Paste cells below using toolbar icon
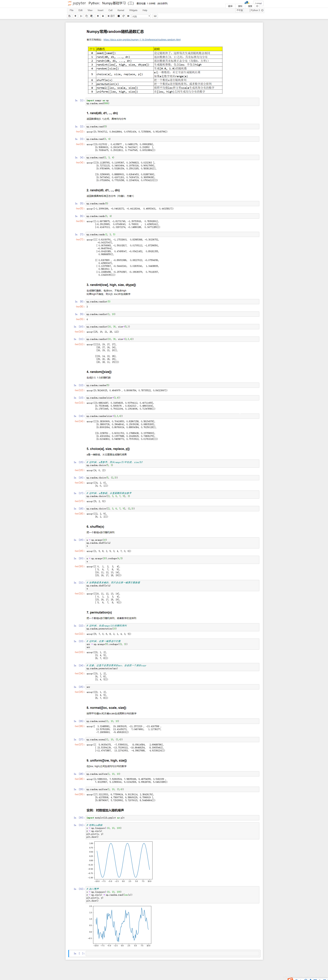328x980 pixels. 92,16
